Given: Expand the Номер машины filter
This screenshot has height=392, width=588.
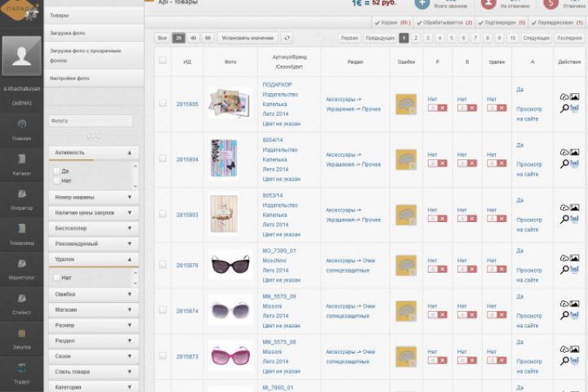Looking at the screenshot, I should click(x=93, y=198).
